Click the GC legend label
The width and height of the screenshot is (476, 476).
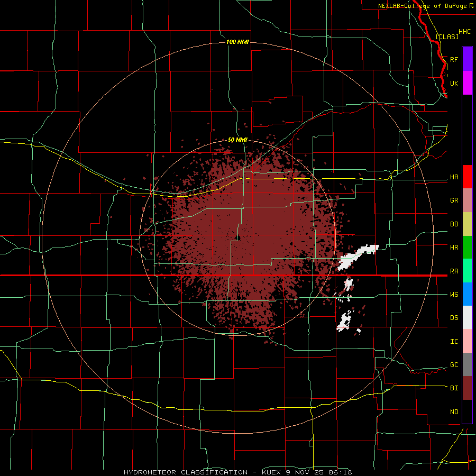point(454,365)
